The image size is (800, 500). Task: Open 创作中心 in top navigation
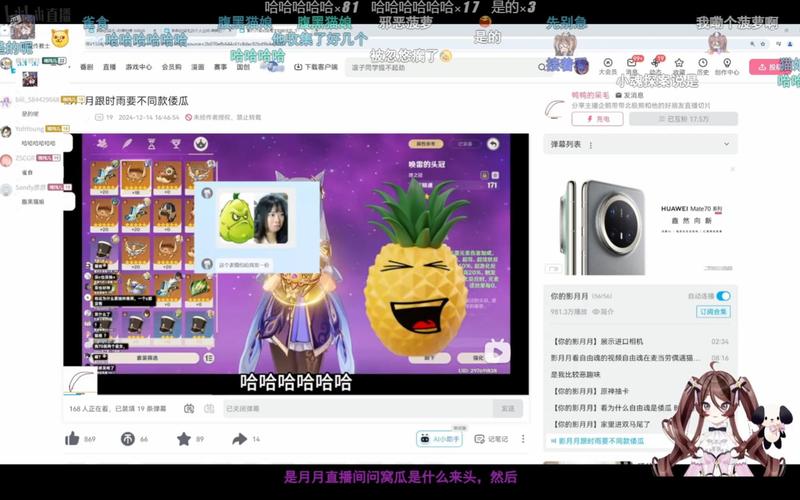[728, 66]
